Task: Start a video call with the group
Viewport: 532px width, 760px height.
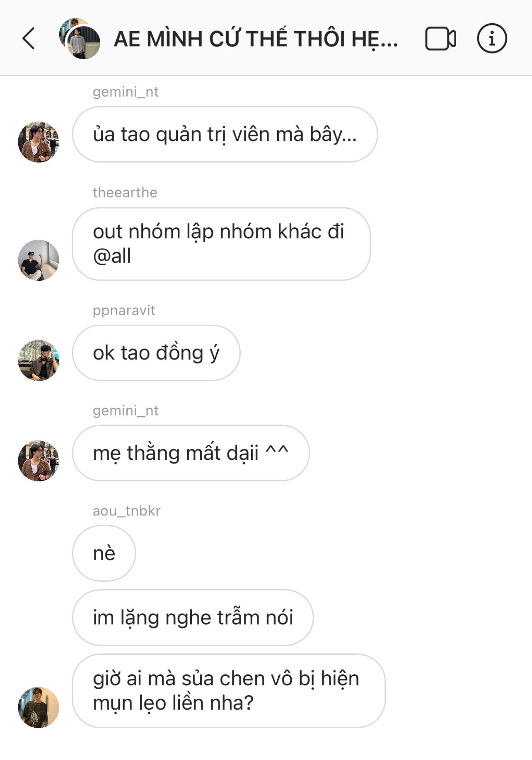Action: tap(440, 39)
